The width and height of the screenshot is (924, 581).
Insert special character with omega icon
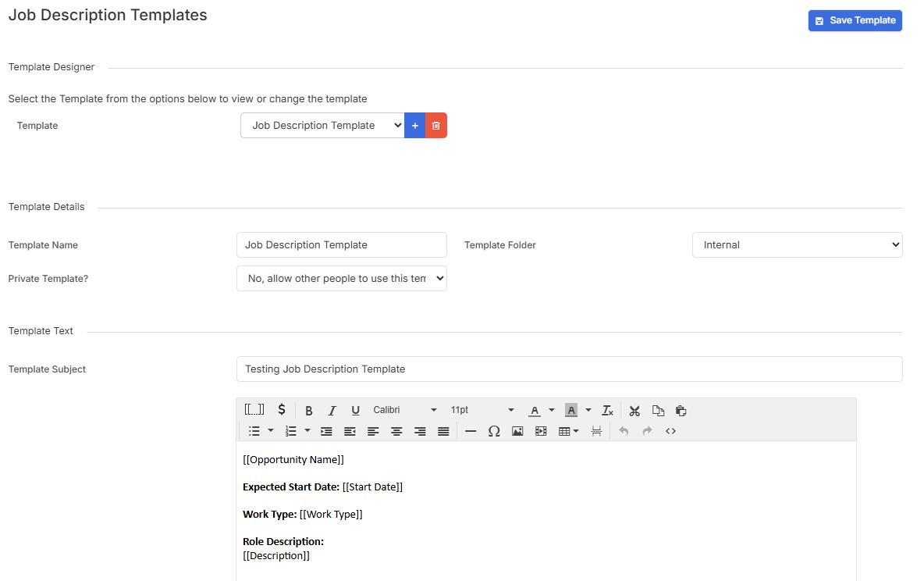coord(494,431)
